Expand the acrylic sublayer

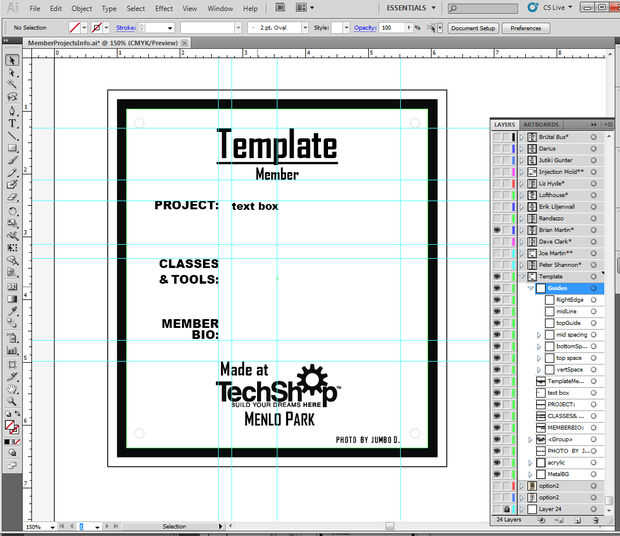pos(531,462)
